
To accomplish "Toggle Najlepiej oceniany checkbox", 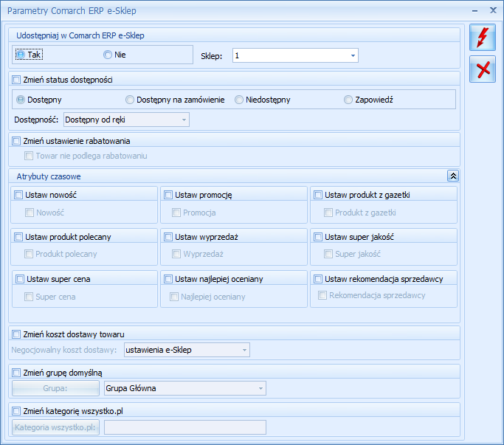I will [x=174, y=297].
